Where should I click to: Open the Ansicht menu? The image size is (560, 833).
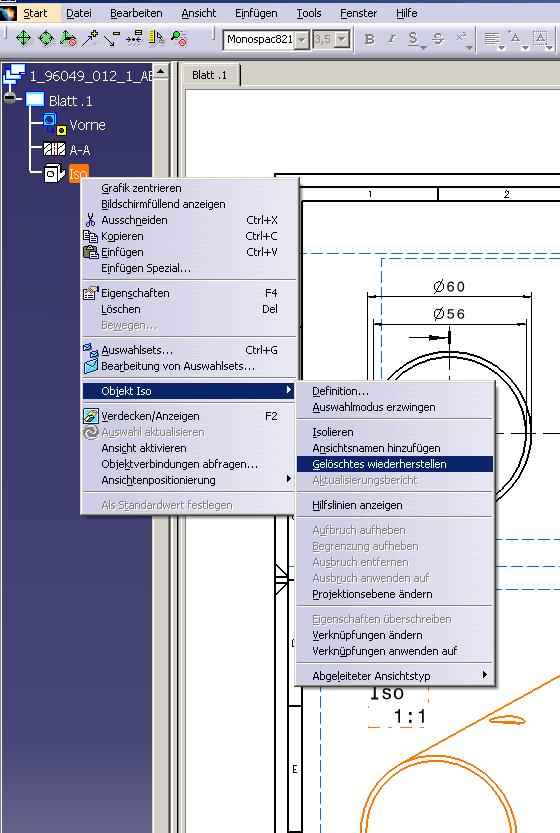point(199,13)
